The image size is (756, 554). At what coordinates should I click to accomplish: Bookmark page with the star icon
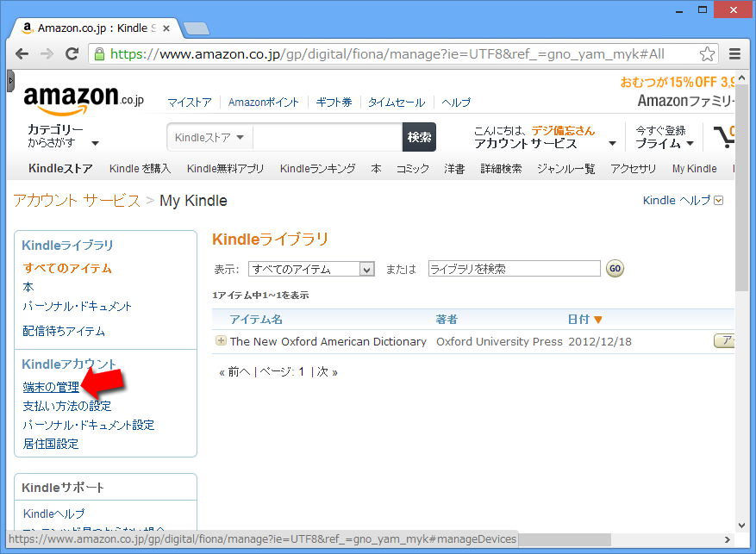707,54
